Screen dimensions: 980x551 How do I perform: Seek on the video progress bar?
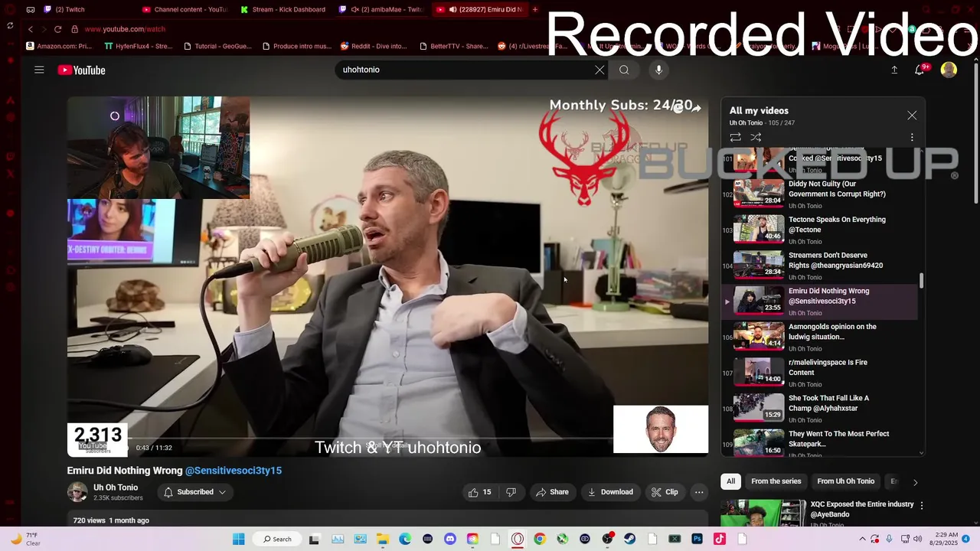pos(387,439)
